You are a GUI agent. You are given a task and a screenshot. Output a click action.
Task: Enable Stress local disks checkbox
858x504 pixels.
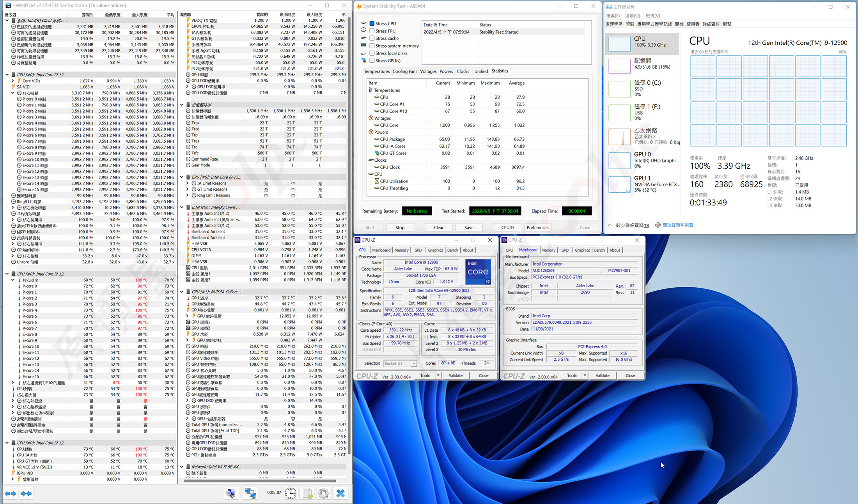[x=372, y=53]
